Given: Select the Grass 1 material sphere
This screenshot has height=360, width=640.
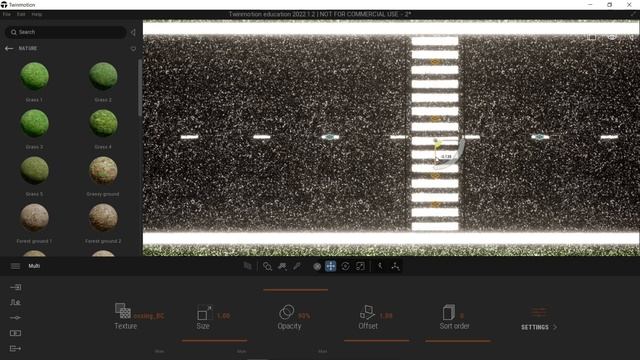Looking at the screenshot, I should coord(34,76).
